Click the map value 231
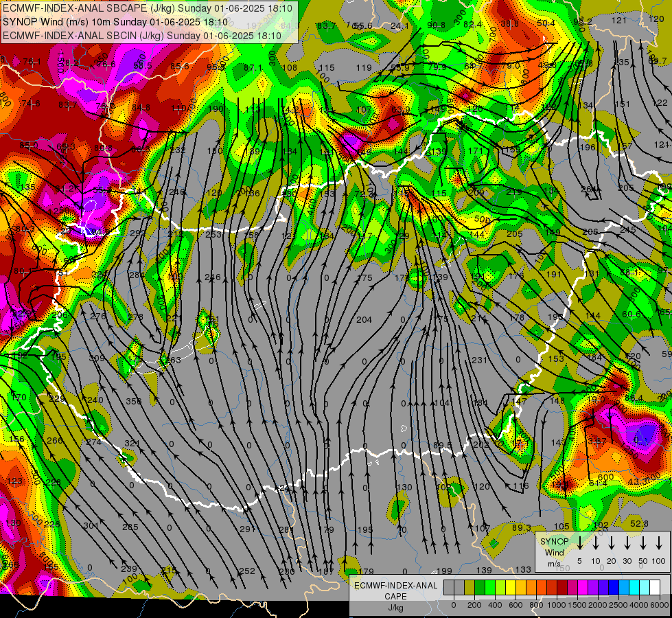The width and height of the screenshot is (672, 618). [480, 360]
